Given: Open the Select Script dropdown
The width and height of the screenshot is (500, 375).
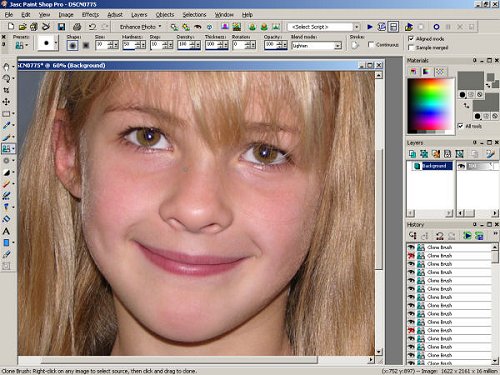Looking at the screenshot, I should (x=324, y=27).
